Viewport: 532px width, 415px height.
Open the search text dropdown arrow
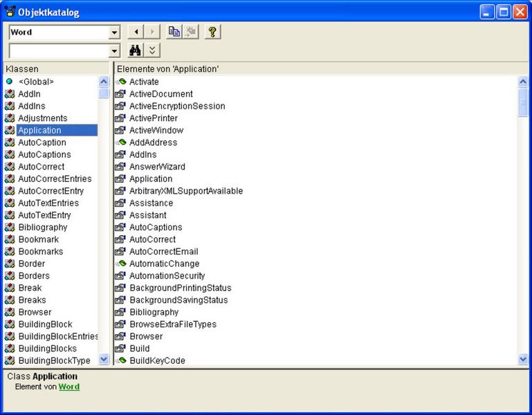coord(114,51)
